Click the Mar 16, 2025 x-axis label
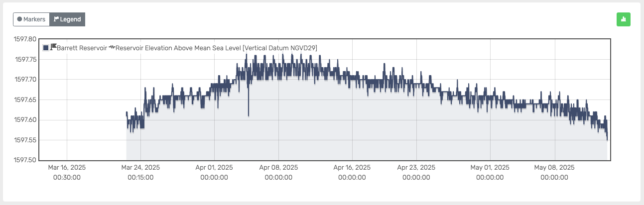This screenshot has height=205, width=644. pyautogui.click(x=66, y=168)
